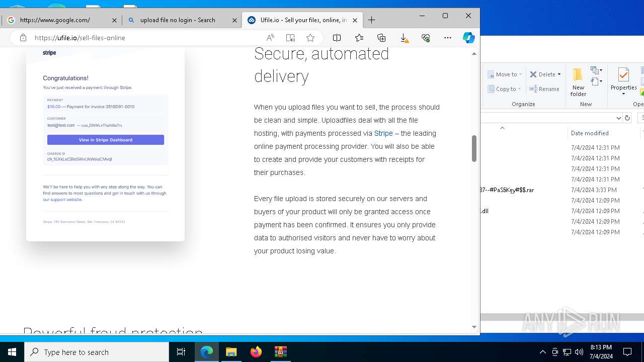Create New folder in File Explorer
Screen dimensions: 644x362
coord(578,82)
